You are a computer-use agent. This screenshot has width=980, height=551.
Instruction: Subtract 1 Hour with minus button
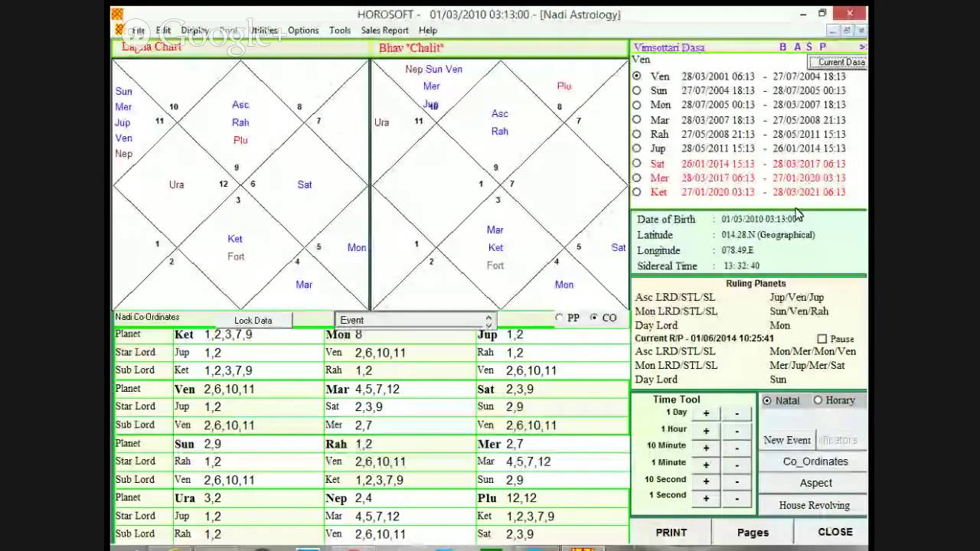737,430
